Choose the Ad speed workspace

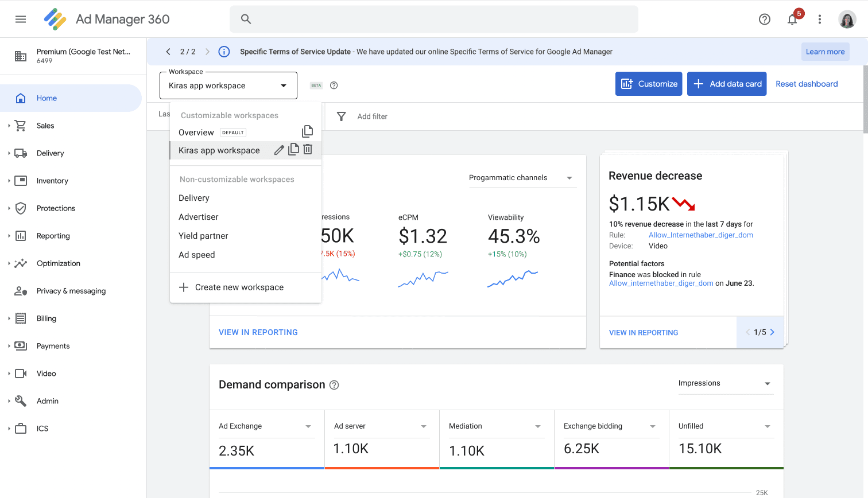[x=197, y=255]
